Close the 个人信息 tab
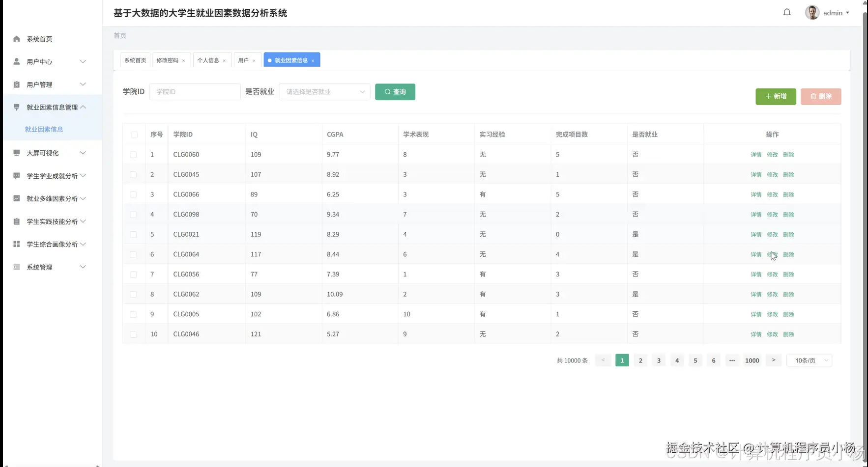 [224, 61]
